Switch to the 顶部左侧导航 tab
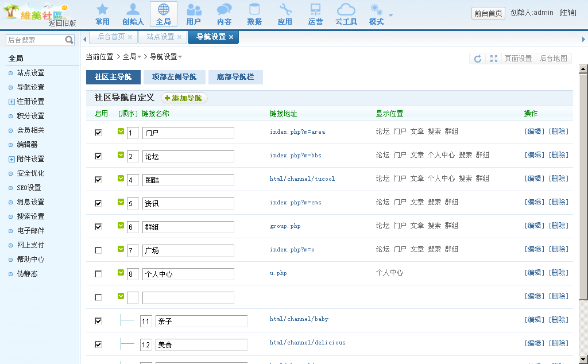The height and width of the screenshot is (364, 588). click(174, 77)
